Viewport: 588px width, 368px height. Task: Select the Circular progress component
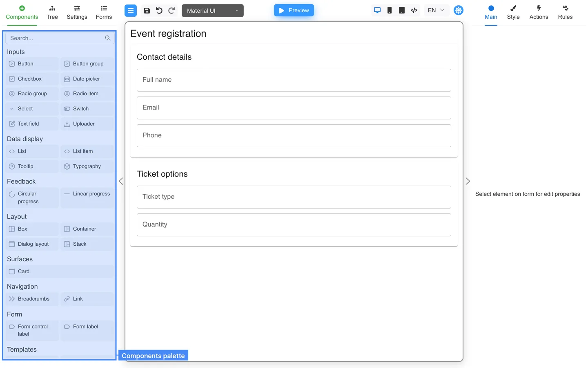(32, 197)
